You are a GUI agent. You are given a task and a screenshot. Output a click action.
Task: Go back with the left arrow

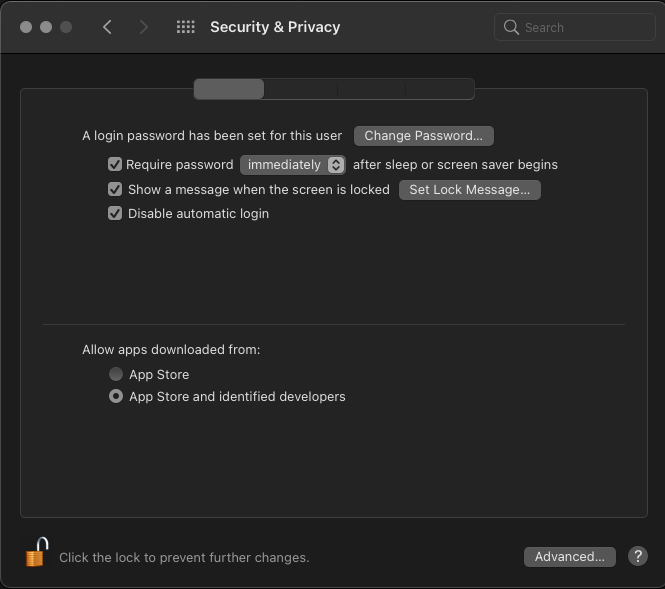[107, 27]
